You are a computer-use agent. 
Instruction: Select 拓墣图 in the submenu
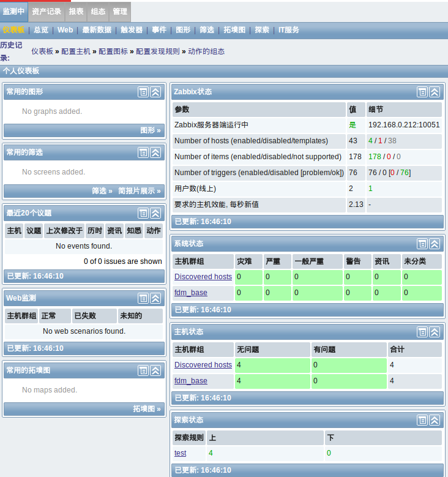[x=234, y=30]
